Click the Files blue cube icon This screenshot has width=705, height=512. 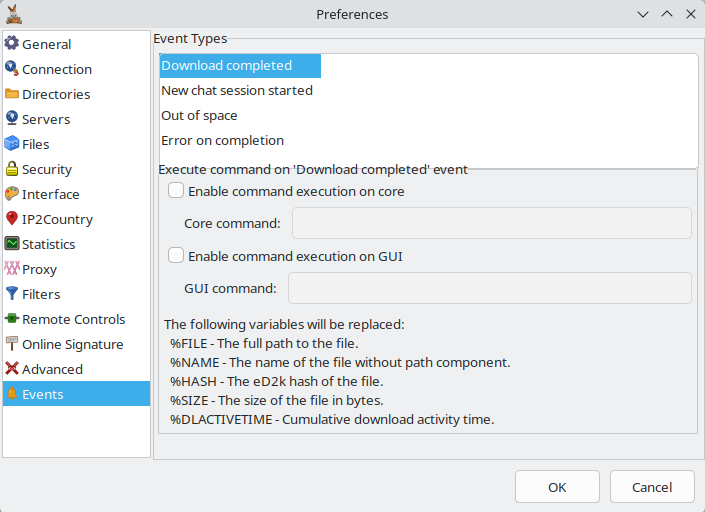pyautogui.click(x=12, y=144)
